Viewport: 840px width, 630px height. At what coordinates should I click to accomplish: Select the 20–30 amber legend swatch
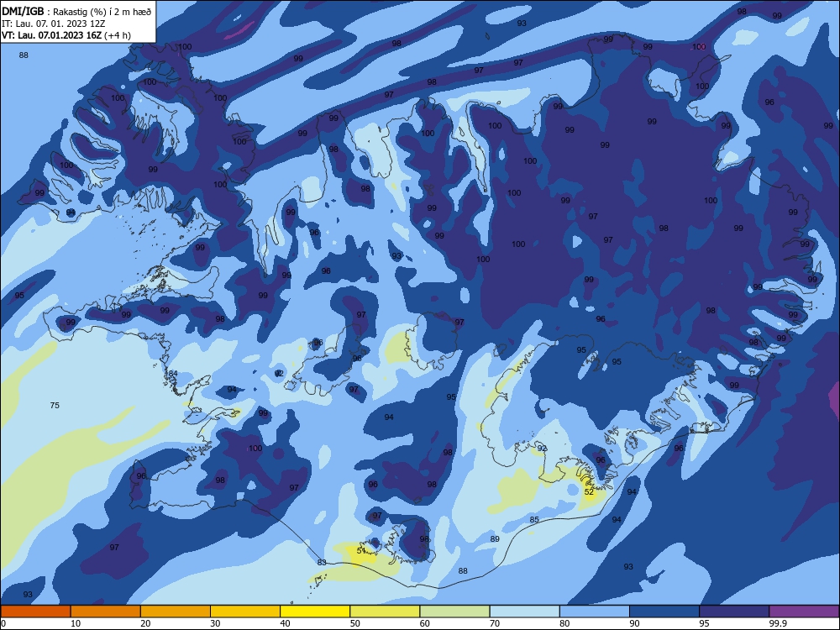point(176,612)
